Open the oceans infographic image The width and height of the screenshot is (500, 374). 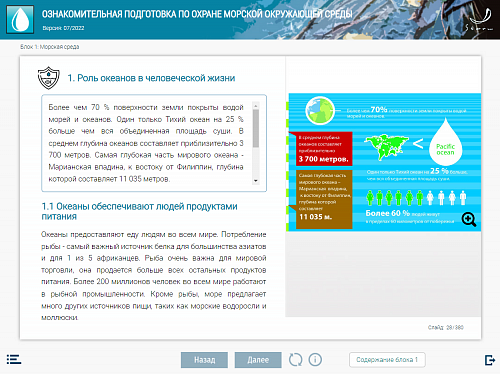pos(383,162)
